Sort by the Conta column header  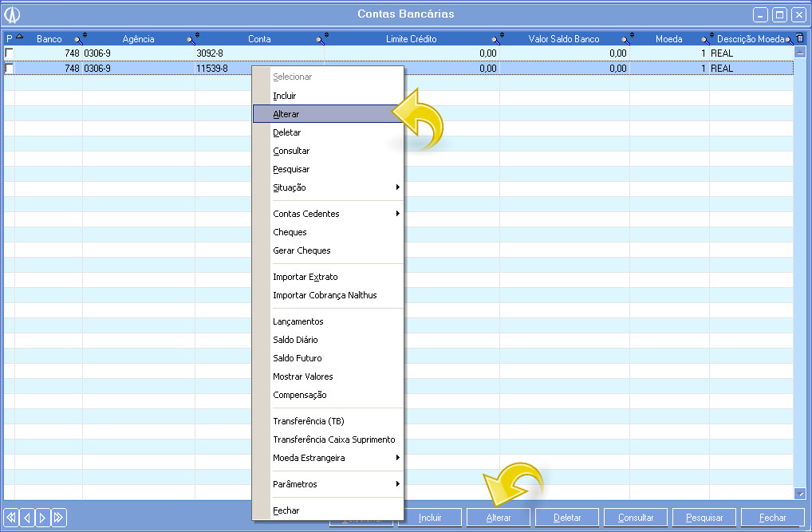(x=259, y=39)
